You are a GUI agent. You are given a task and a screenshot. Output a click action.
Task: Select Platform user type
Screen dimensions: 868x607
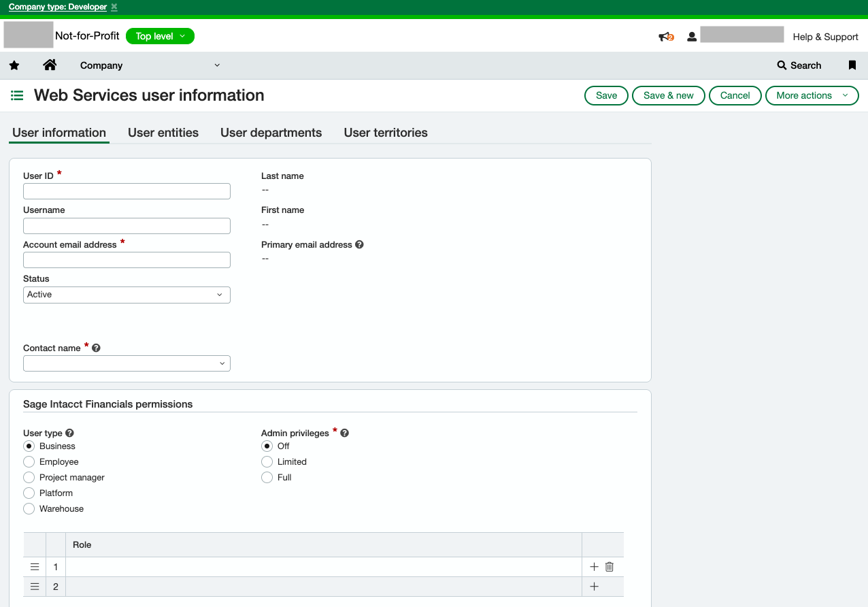pyautogui.click(x=29, y=493)
